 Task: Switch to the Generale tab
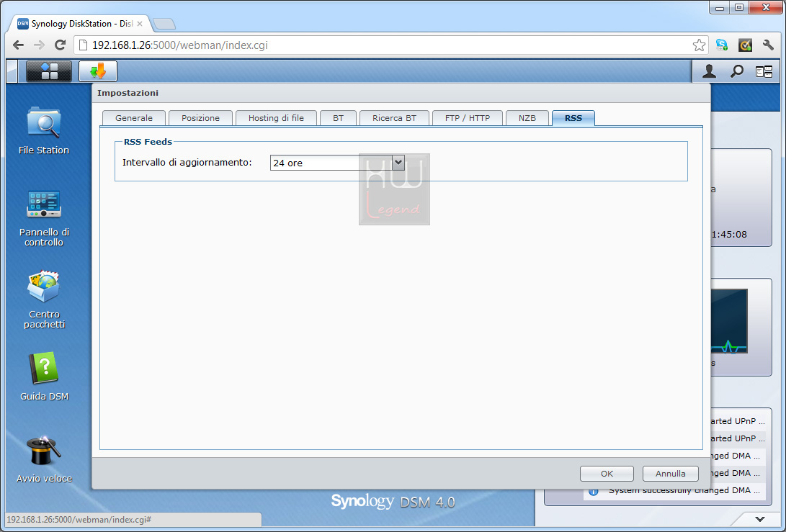(134, 118)
